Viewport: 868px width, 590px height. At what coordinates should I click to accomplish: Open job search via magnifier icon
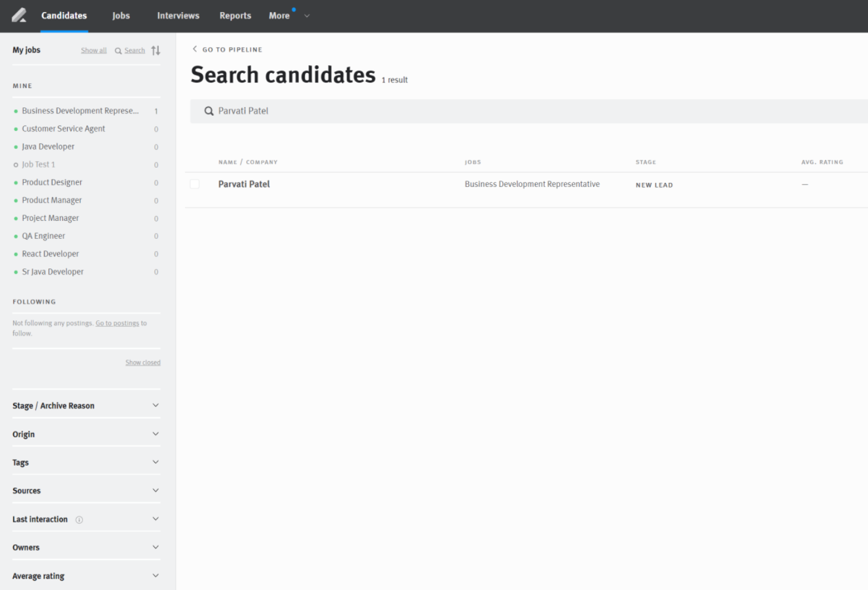118,51
